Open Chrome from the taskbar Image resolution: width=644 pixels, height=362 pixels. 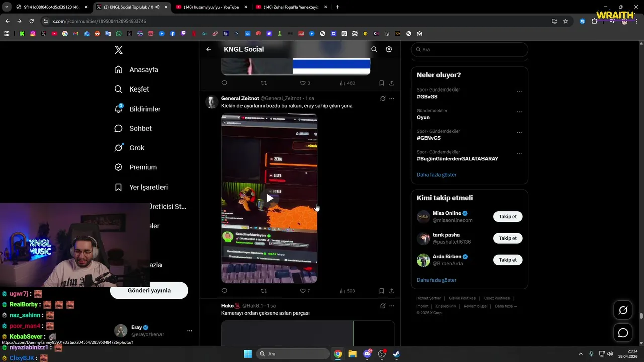tap(338, 354)
